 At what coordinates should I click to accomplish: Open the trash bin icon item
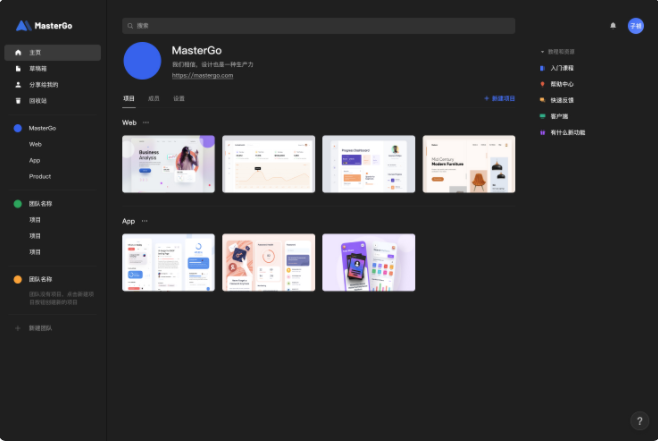coord(18,101)
